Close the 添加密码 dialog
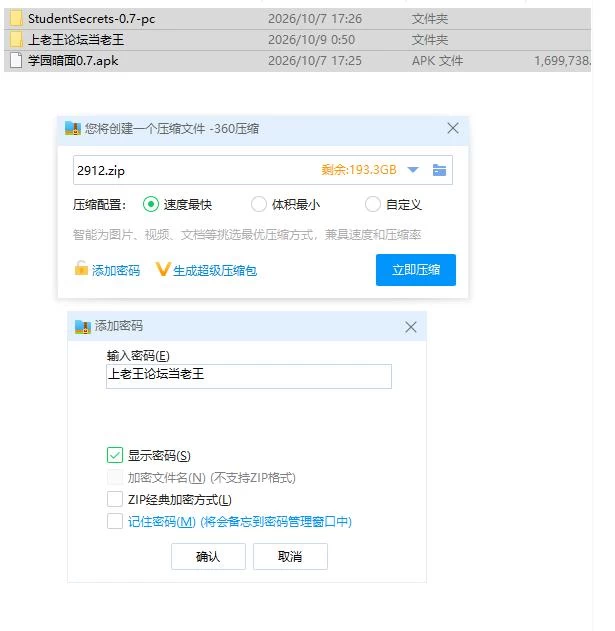Screen dimensions: 615x631 (x=411, y=327)
